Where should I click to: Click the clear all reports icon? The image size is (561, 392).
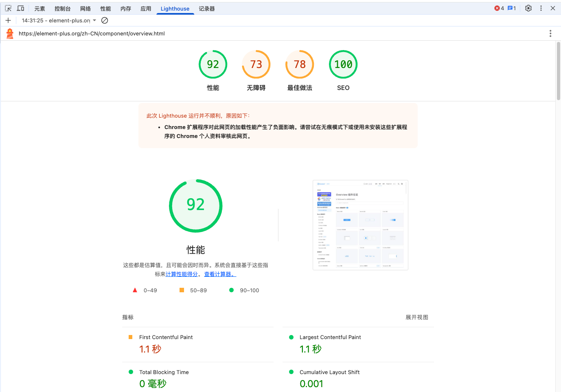click(x=105, y=20)
